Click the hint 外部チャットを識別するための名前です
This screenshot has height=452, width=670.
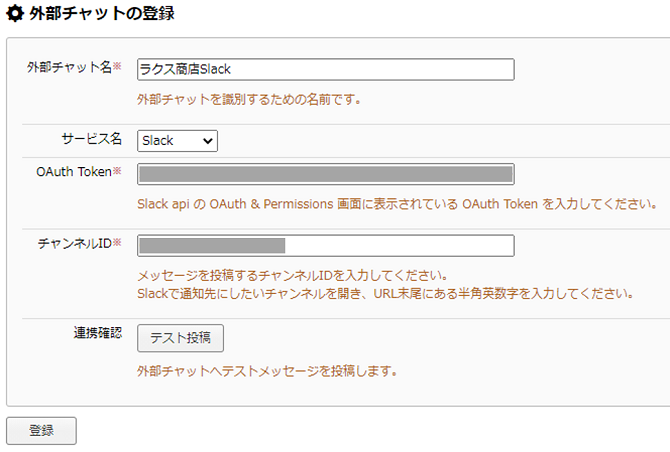(249, 100)
